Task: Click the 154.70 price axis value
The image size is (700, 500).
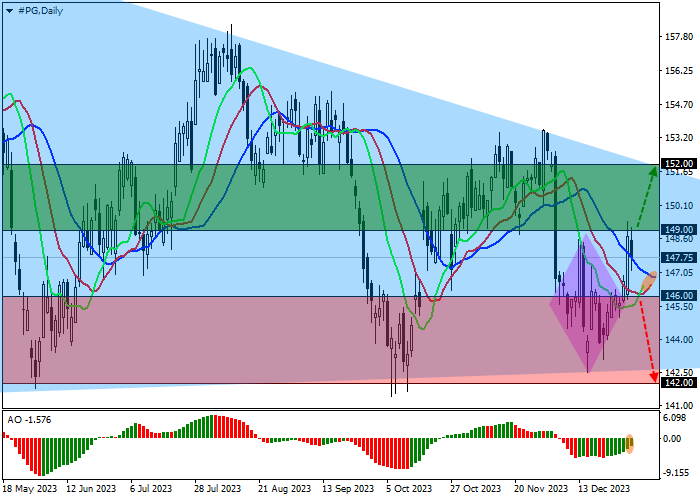Action: point(679,104)
